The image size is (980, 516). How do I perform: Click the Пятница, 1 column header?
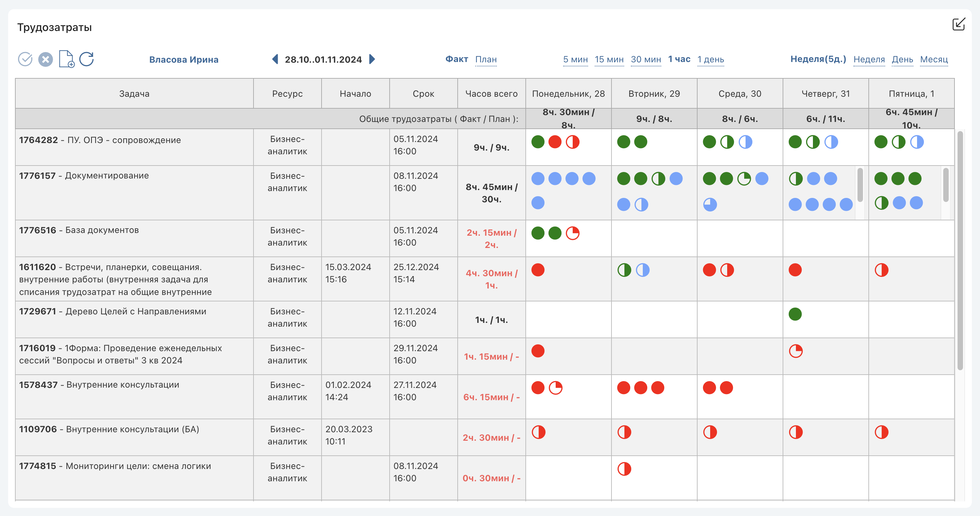pyautogui.click(x=911, y=94)
